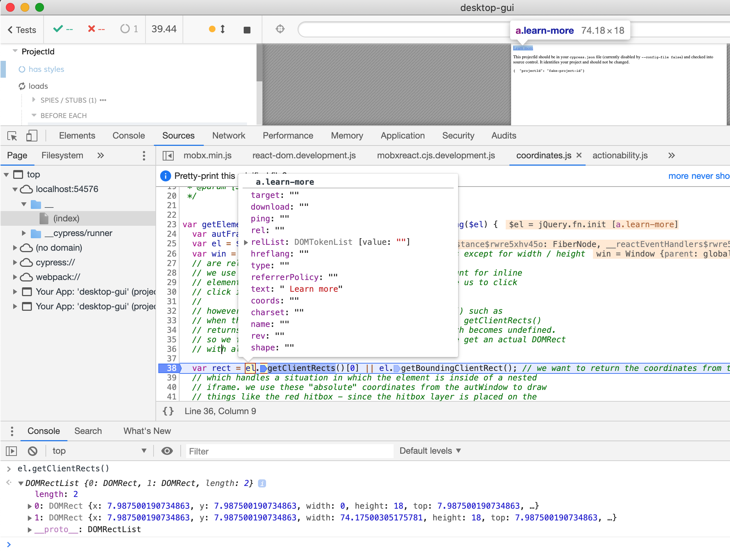The height and width of the screenshot is (560, 730).
Task: Select (index) in the page file tree
Action: [66, 218]
